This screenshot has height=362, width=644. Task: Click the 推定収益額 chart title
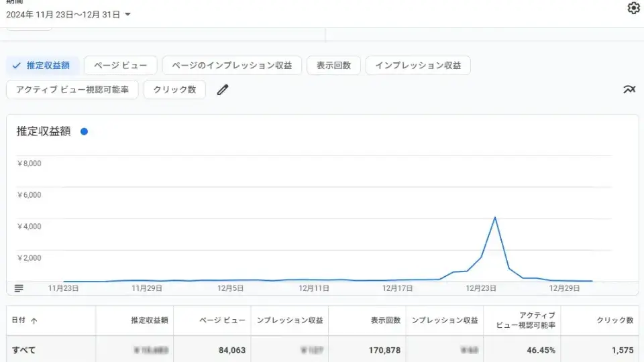44,131
